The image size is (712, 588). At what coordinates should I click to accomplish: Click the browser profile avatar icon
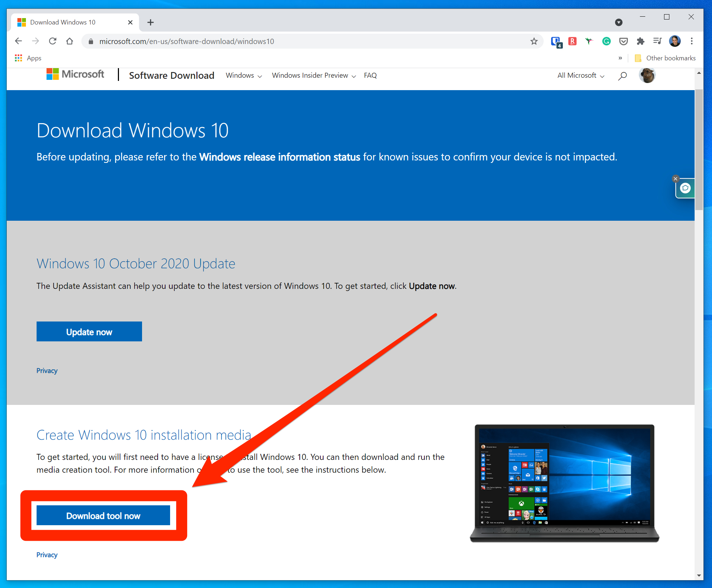point(675,41)
